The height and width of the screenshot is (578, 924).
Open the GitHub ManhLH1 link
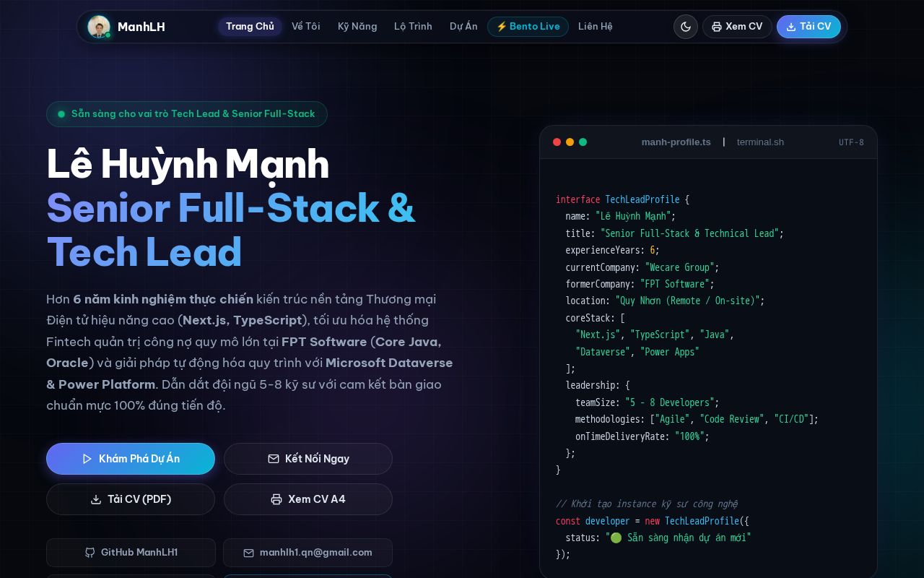(131, 553)
